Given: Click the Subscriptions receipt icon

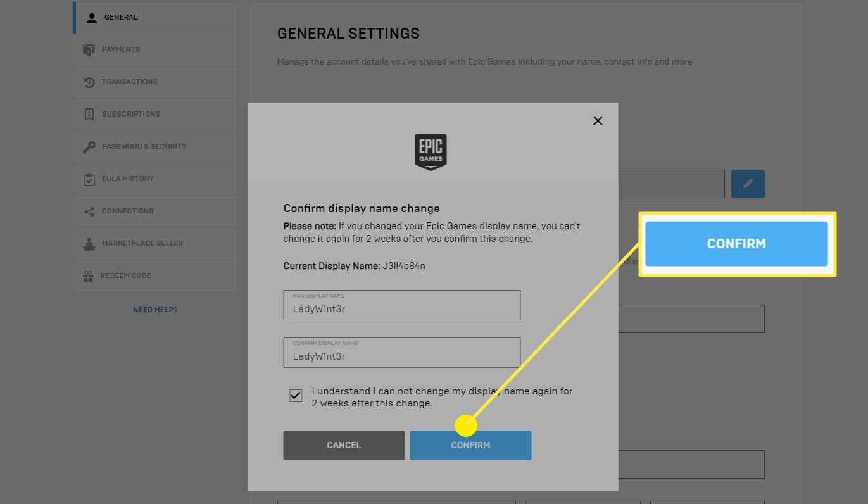Looking at the screenshot, I should tap(89, 114).
